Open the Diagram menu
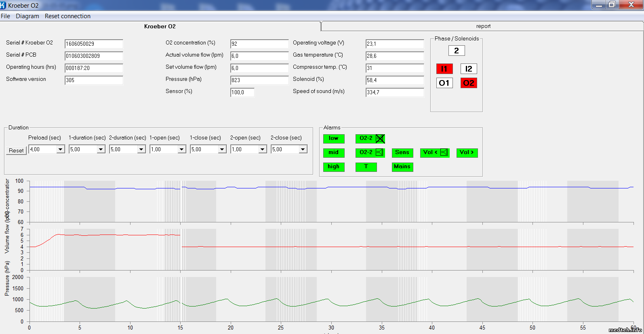Screen dimensions: 644x334 tap(27, 16)
